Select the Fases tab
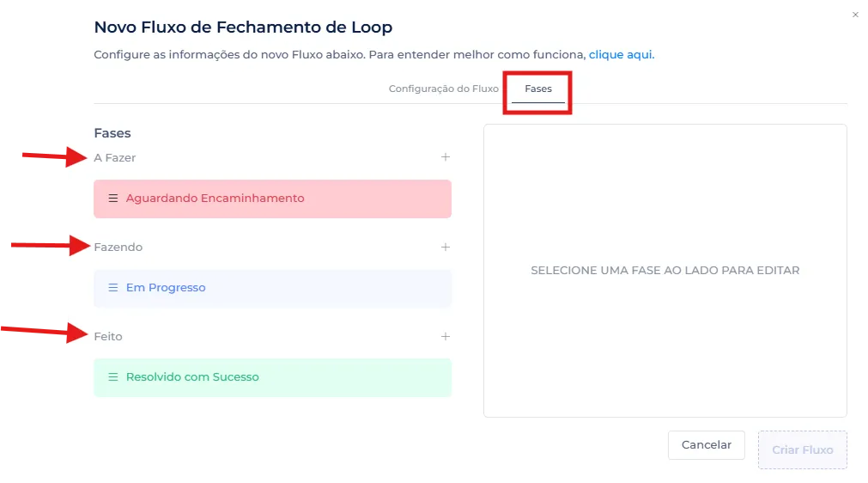The width and height of the screenshot is (868, 483). [538, 89]
